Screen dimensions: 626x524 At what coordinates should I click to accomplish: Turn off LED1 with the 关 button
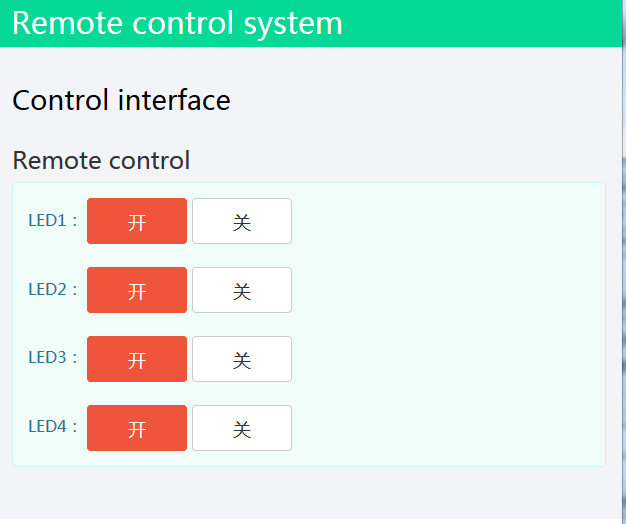point(241,221)
